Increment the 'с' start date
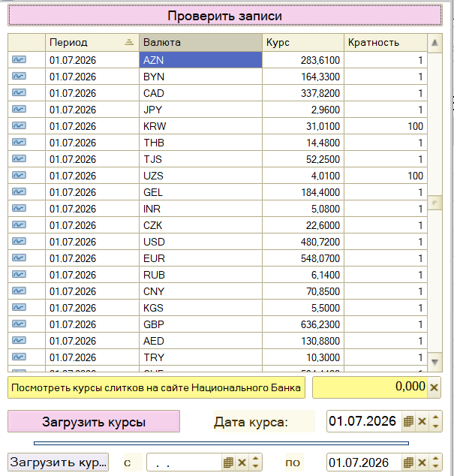454x476 pixels. (x=256, y=459)
